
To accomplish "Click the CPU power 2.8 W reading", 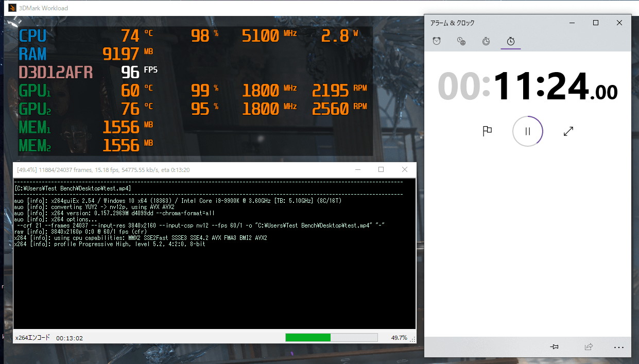I will point(340,36).
